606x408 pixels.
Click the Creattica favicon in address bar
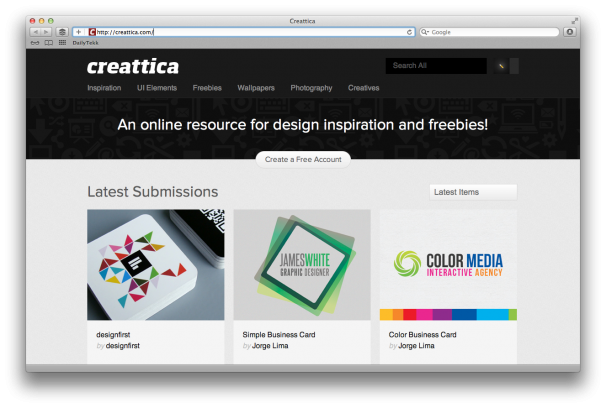tap(92, 32)
